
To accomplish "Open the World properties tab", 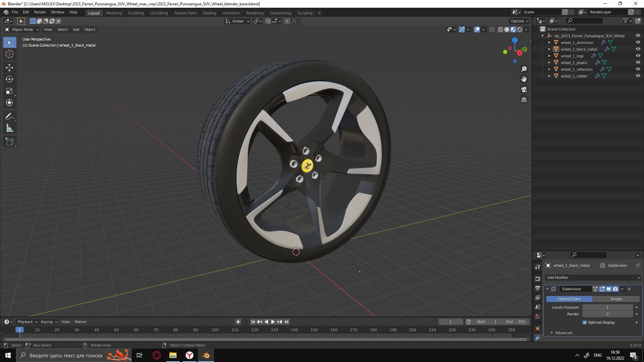I will (x=538, y=316).
